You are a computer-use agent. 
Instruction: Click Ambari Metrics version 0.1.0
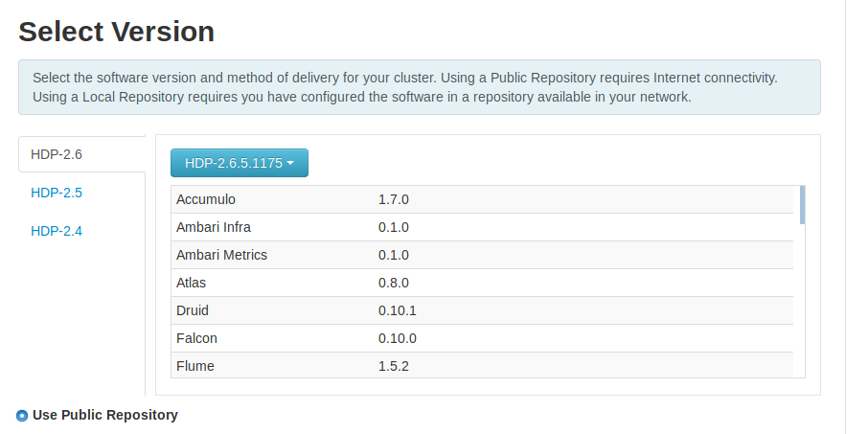(394, 255)
